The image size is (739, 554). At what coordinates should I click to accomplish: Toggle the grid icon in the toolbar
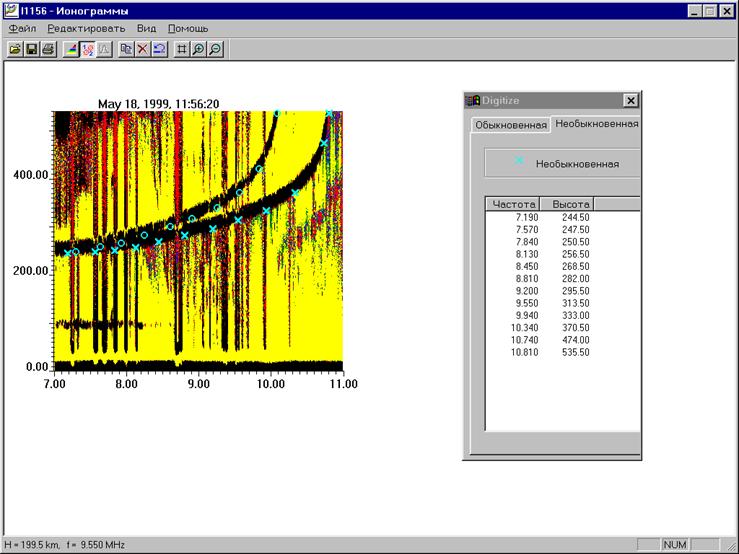pyautogui.click(x=182, y=49)
